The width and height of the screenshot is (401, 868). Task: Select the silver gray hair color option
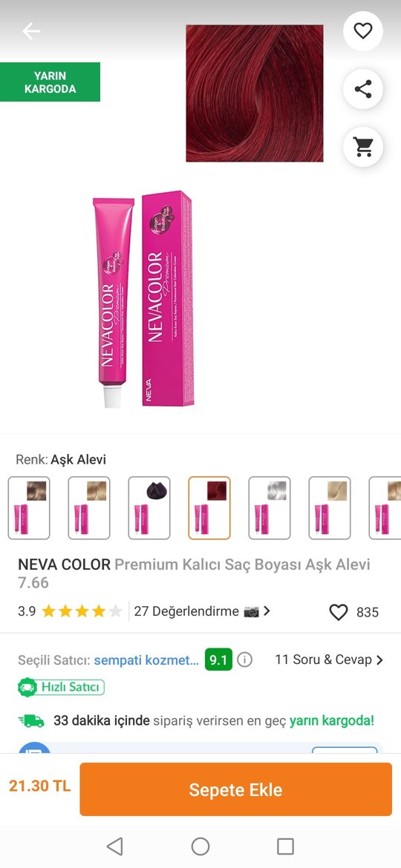[x=269, y=507]
